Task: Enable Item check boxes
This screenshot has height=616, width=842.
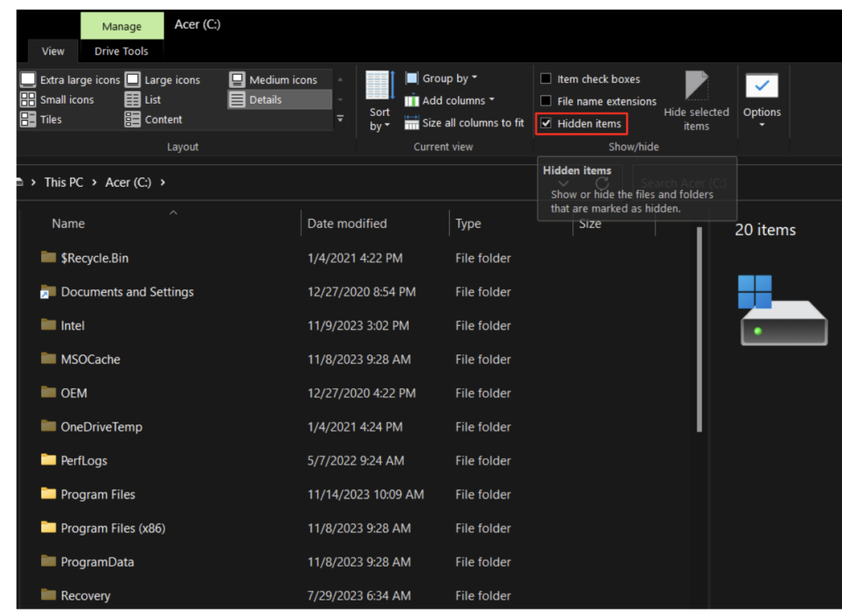Action: tap(546, 78)
